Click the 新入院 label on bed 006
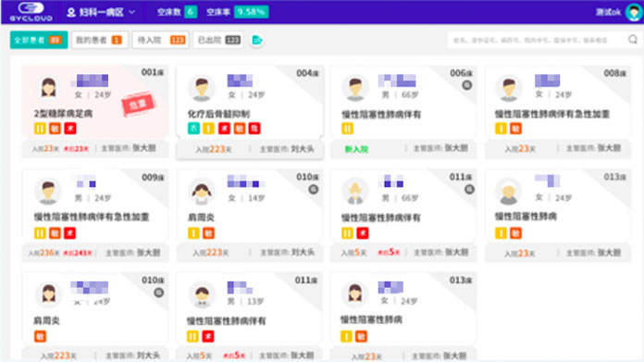This screenshot has height=362, width=644. (x=356, y=149)
